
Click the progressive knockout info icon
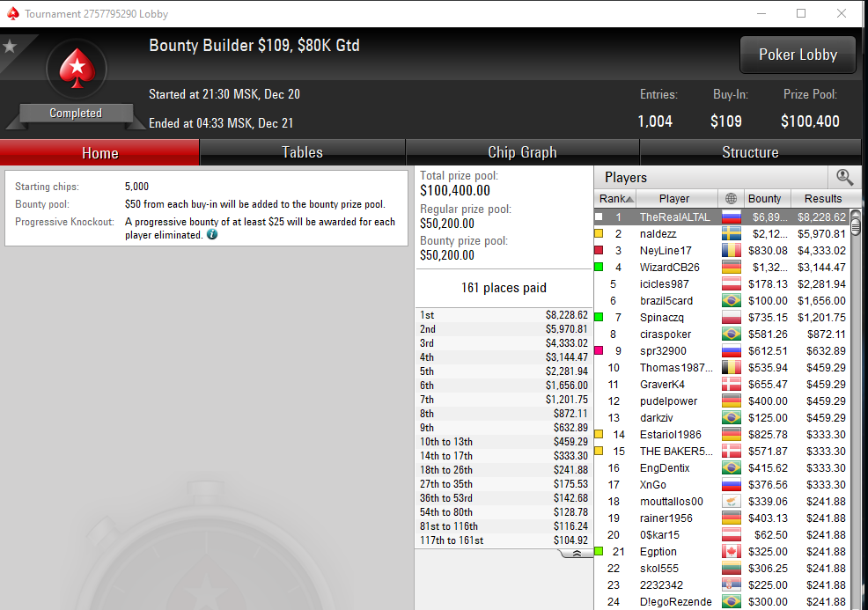(x=212, y=235)
